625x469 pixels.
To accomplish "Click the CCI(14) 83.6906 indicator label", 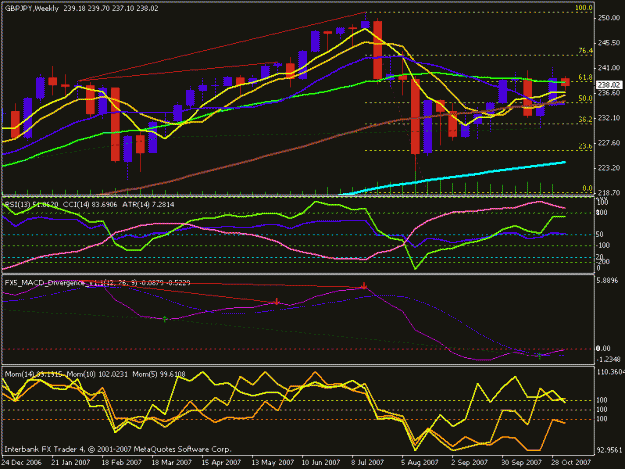I will click(x=90, y=205).
